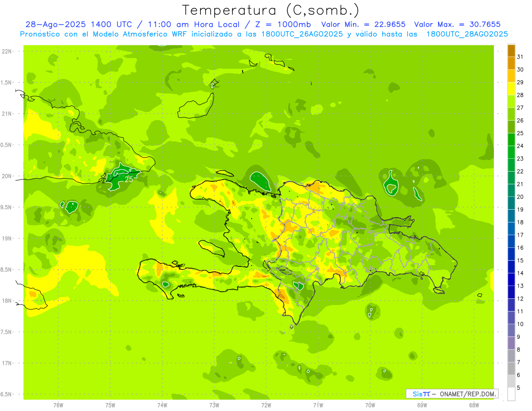
Task: Click the '17N' latitude label
Action: pyautogui.click(x=7, y=363)
